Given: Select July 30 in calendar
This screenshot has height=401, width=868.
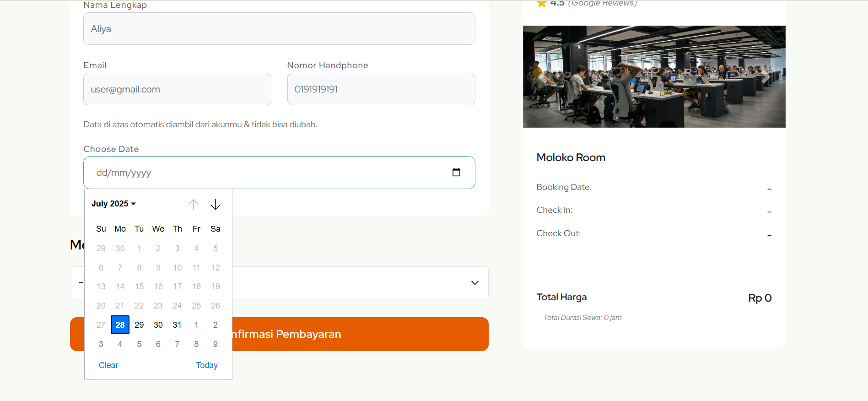Looking at the screenshot, I should pyautogui.click(x=158, y=325).
